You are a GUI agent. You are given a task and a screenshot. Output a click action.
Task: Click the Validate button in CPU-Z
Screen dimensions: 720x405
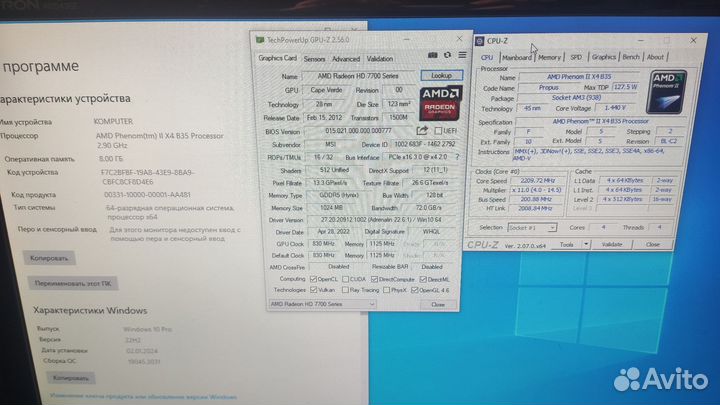click(x=612, y=244)
